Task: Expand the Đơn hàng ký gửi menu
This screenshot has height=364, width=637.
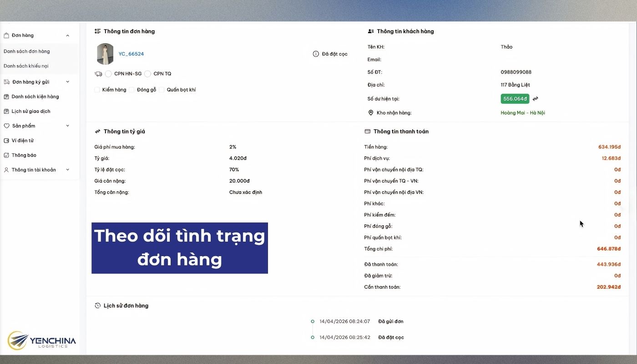Action: [x=67, y=81]
